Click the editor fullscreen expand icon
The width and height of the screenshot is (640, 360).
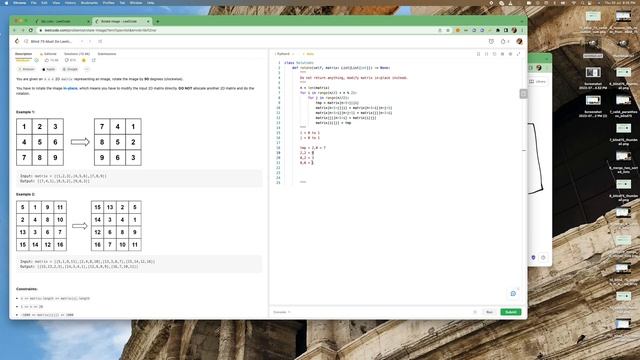click(518, 54)
